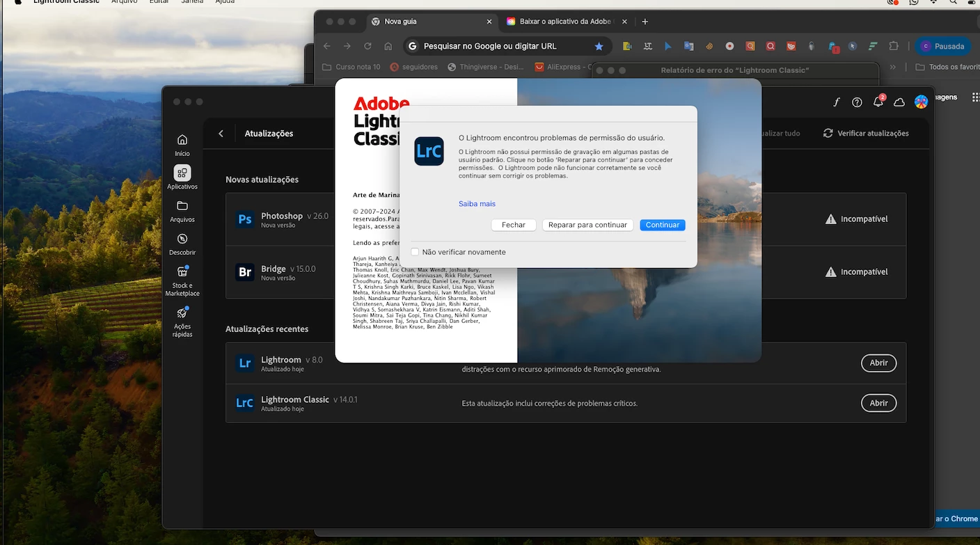Click Chrome forward arrow
The height and width of the screenshot is (545, 980).
347,47
